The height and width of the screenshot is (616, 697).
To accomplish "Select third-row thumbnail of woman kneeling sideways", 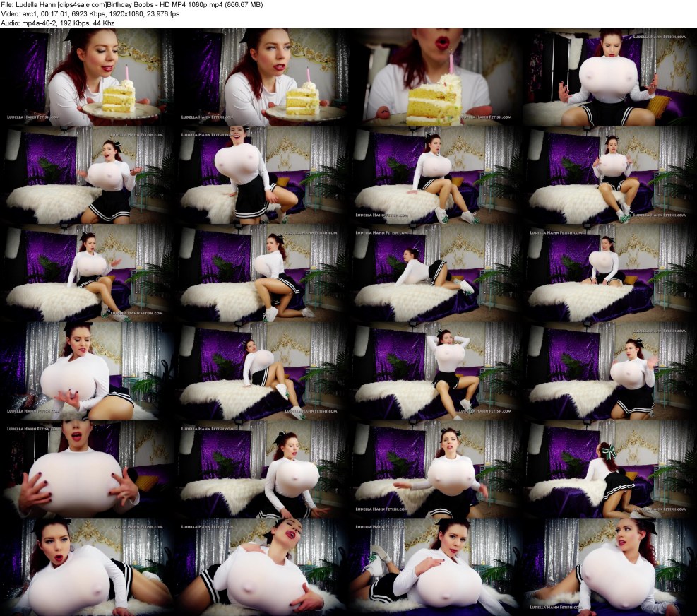I will tap(261, 273).
